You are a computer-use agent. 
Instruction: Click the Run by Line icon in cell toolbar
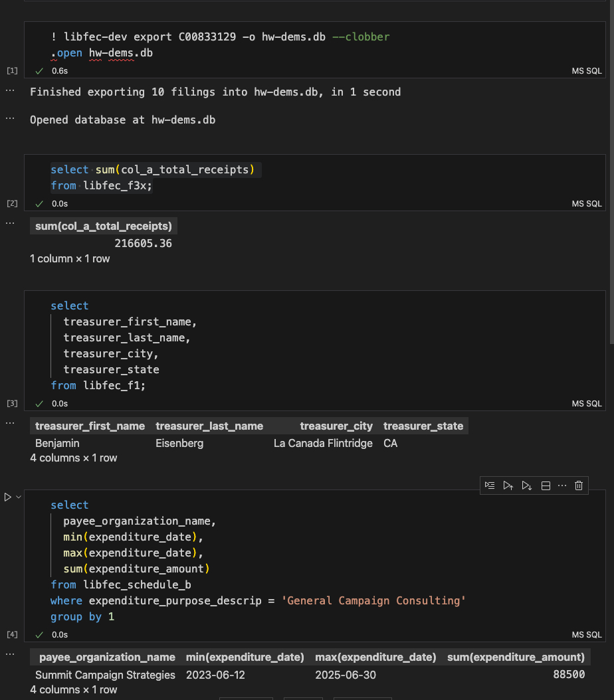click(x=490, y=485)
